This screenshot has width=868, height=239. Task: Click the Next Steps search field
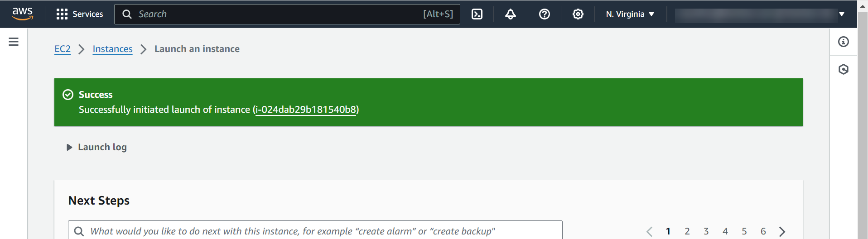315,231
